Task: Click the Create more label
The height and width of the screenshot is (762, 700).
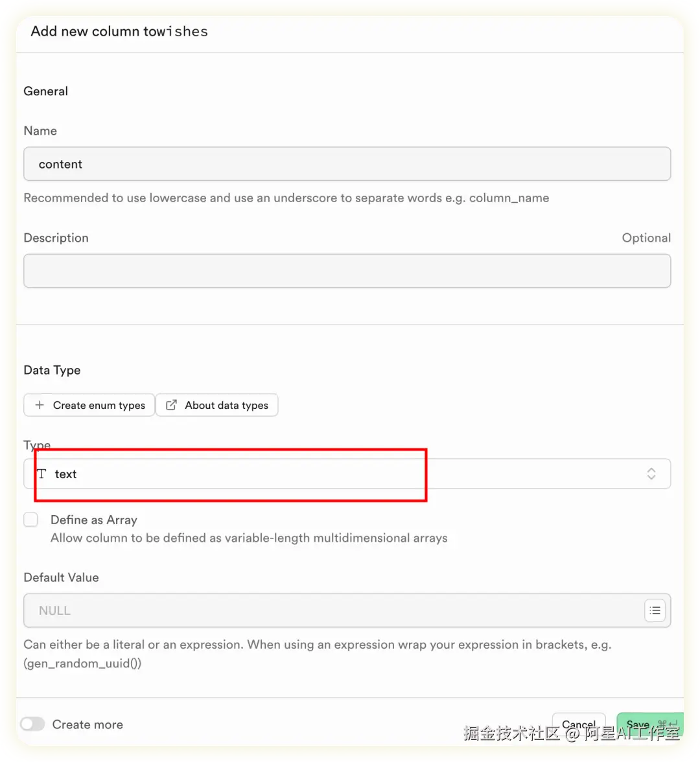Action: 87,724
